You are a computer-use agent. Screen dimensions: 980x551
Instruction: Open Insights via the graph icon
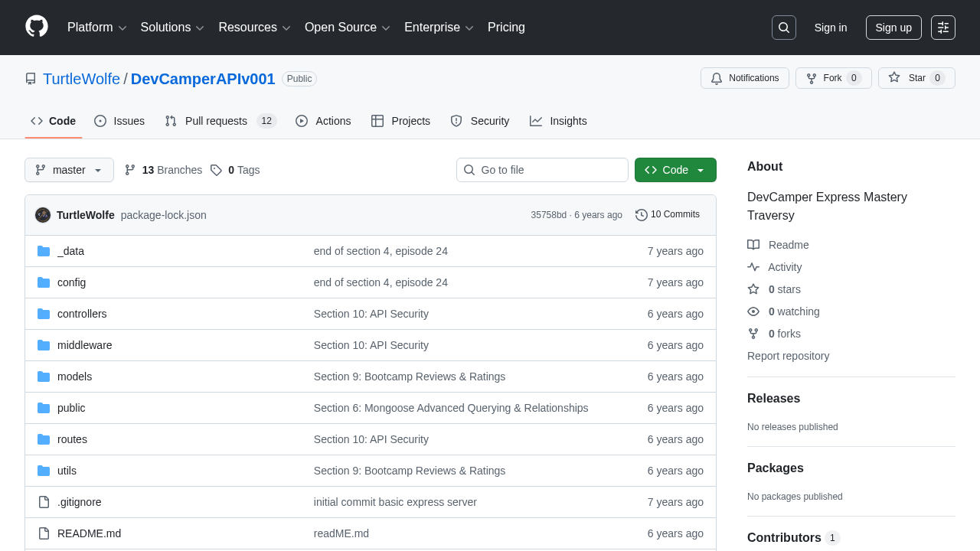(535, 121)
